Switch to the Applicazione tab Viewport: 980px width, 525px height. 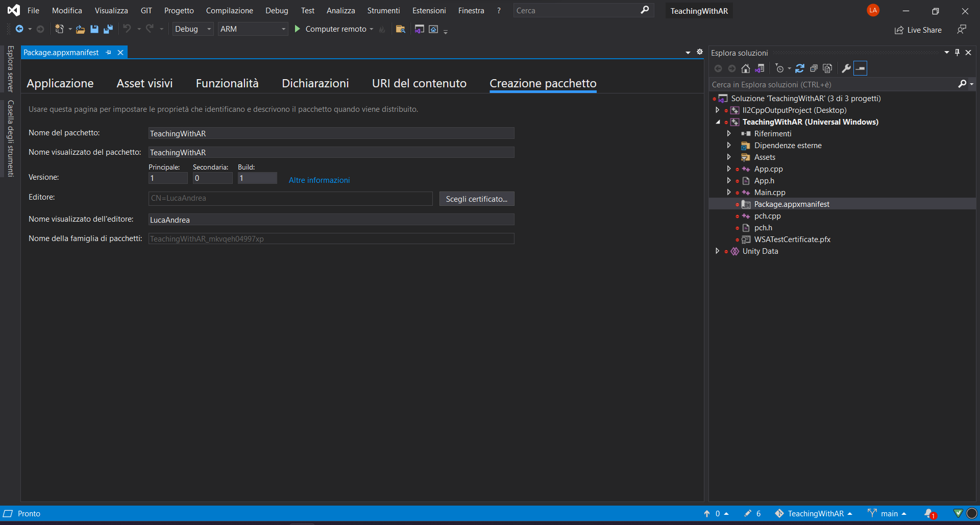click(60, 83)
